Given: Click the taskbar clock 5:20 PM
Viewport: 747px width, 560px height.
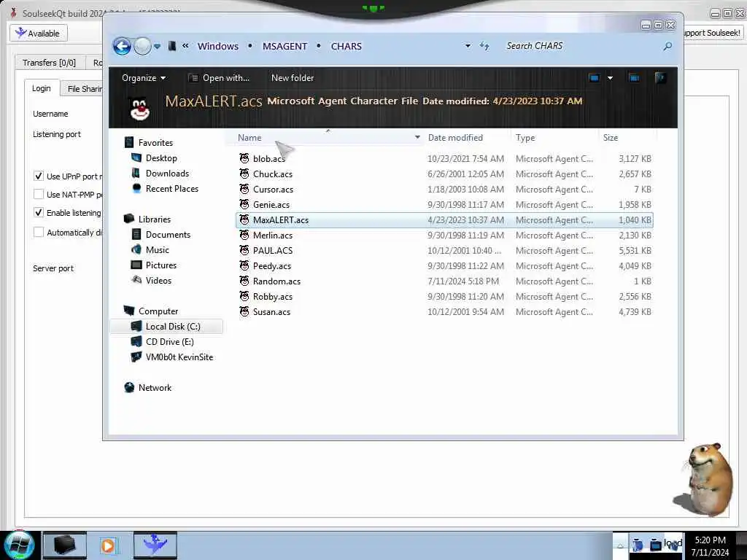Looking at the screenshot, I should coord(710,540).
